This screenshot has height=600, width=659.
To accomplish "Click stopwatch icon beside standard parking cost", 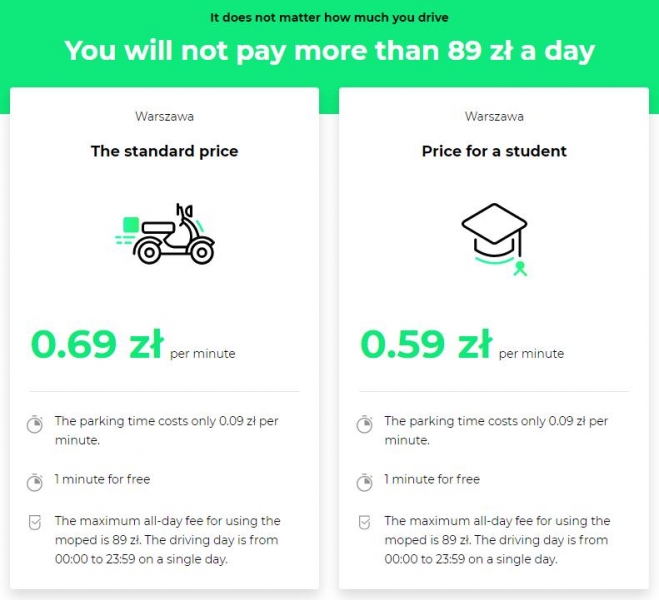I will click(x=35, y=424).
